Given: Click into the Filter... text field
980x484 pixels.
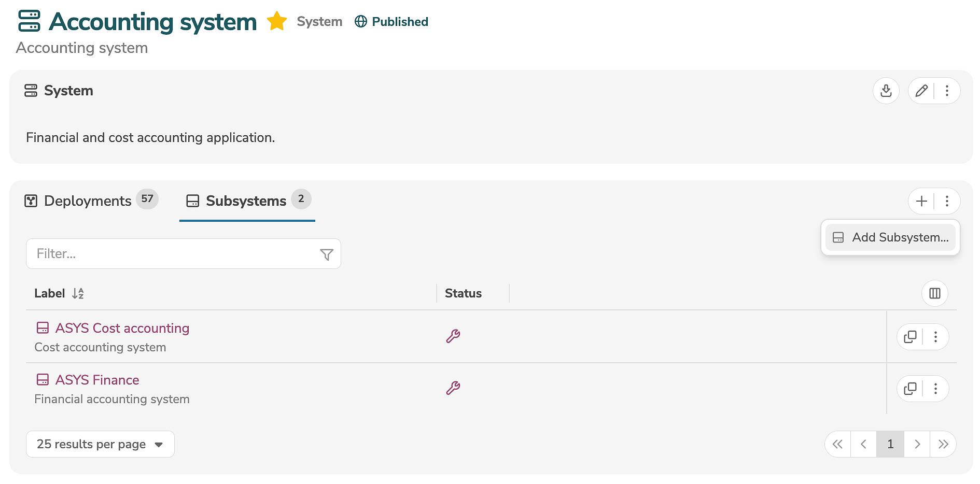Looking at the screenshot, I should click(171, 254).
